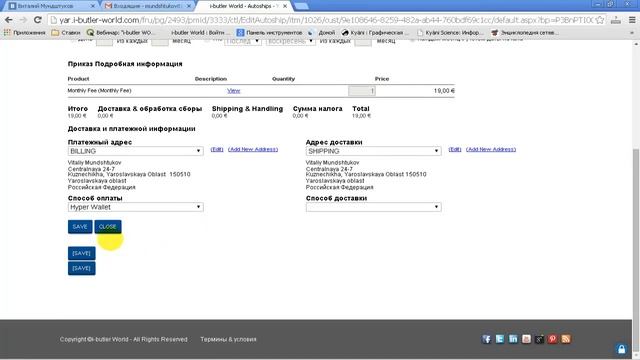The image size is (640, 360).
Task: Open the Приложения apps shortcut
Action: 24,32
